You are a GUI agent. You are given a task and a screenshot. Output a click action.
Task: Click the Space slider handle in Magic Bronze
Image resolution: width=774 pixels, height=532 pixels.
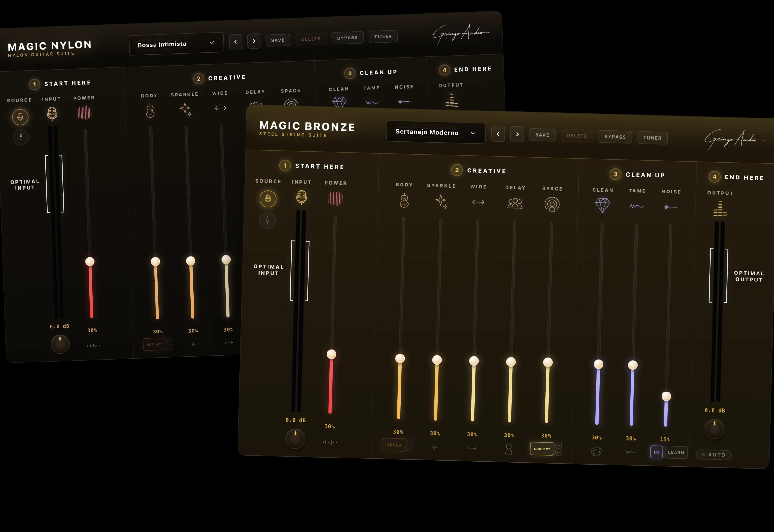[x=548, y=362]
